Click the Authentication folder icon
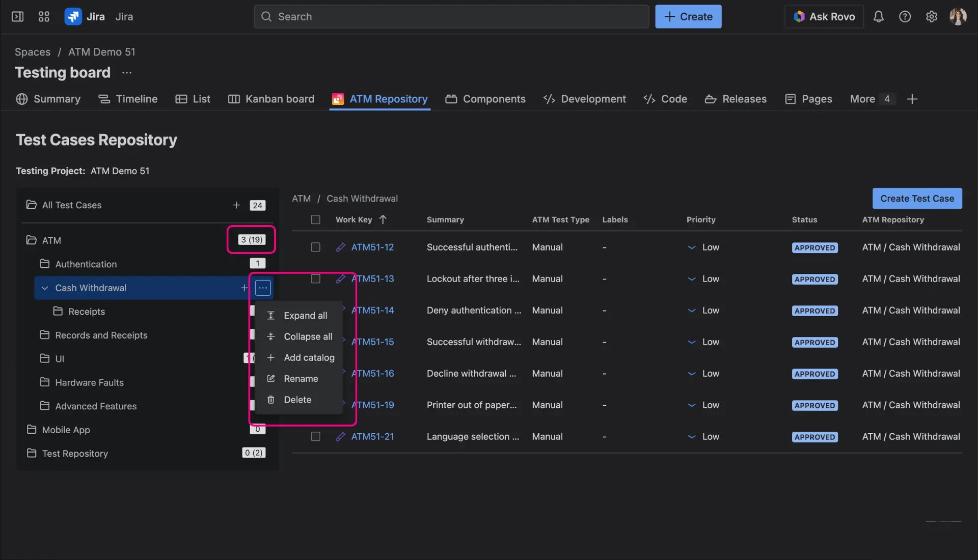This screenshot has width=978, height=560. (x=45, y=264)
